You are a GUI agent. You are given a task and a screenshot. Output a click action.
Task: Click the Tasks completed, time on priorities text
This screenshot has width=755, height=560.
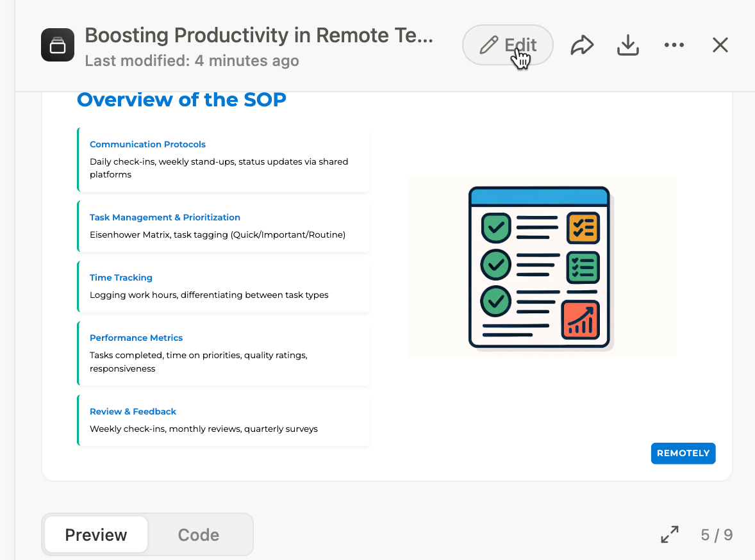[199, 362]
